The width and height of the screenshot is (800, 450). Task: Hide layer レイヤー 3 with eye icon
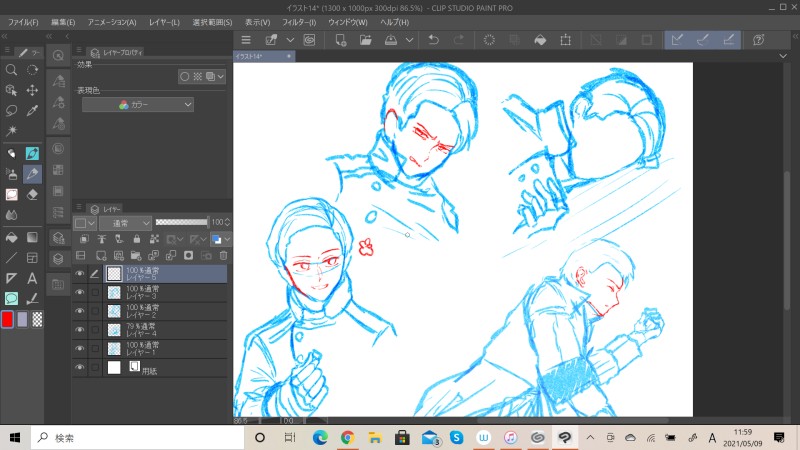click(x=80, y=292)
